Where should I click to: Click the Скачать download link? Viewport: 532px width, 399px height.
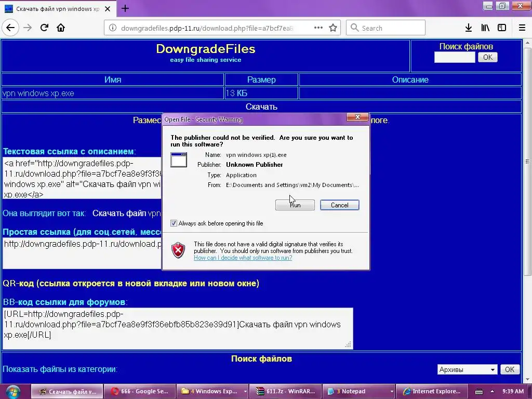coord(261,107)
